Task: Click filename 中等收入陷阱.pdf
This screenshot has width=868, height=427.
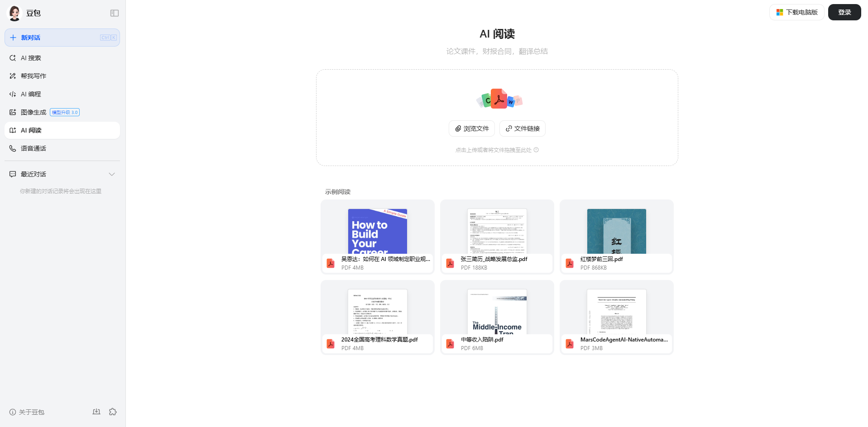Action: click(482, 340)
